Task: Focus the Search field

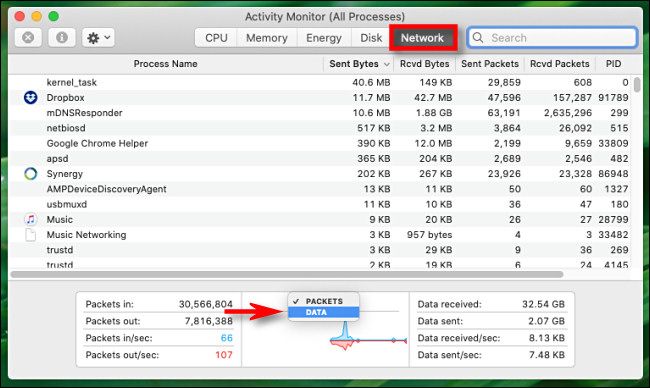Action: 552,38
